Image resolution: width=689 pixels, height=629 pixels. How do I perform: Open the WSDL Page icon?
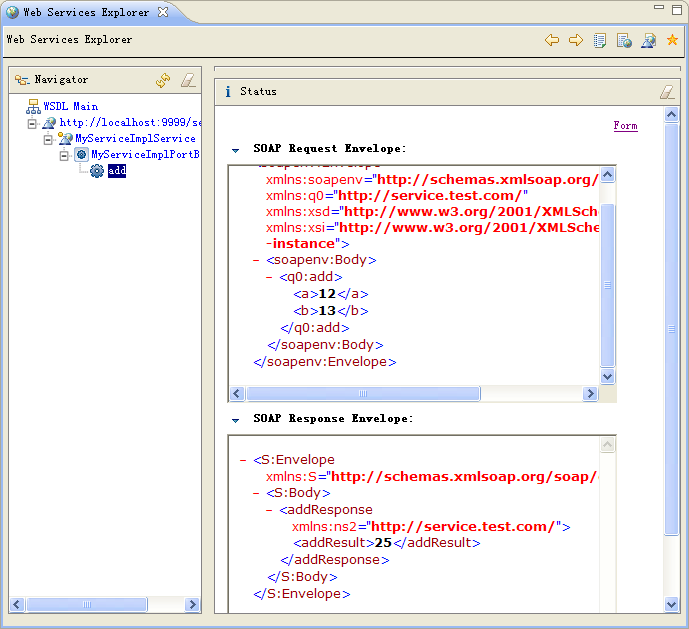coord(649,40)
